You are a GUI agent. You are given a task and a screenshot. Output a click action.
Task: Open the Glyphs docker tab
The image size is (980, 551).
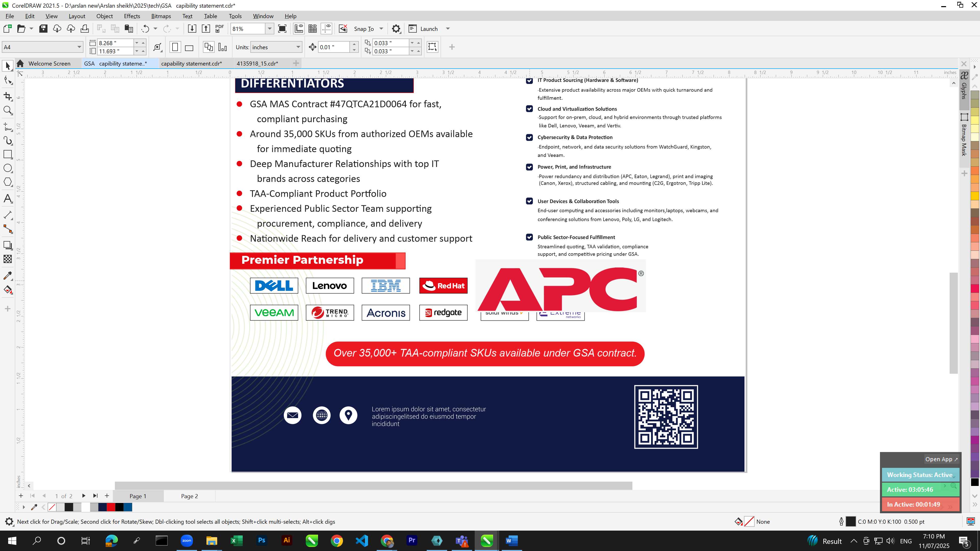pos(964,86)
